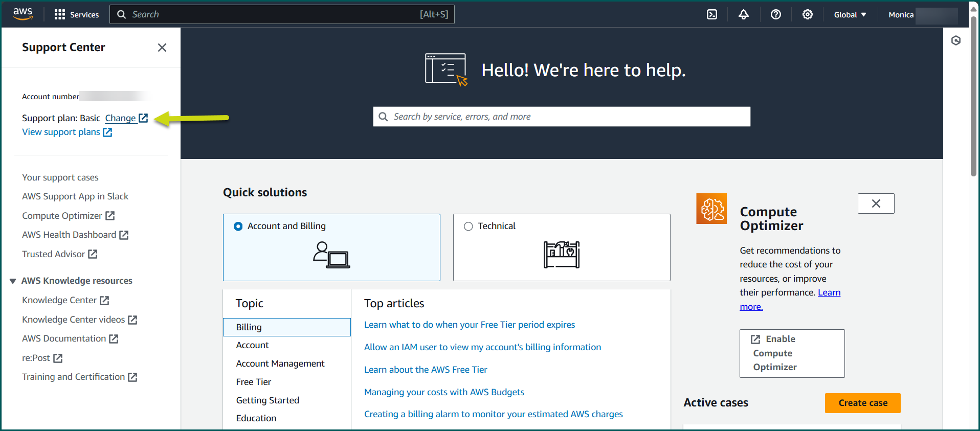Click the page vertical scrollbar
Screen dimensions: 980x431
(x=974, y=97)
